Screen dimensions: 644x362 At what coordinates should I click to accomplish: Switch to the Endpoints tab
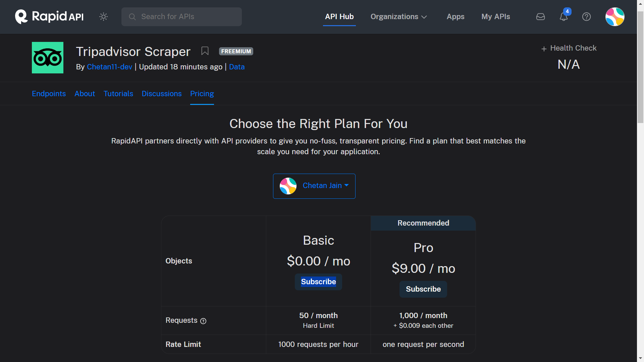pyautogui.click(x=49, y=94)
